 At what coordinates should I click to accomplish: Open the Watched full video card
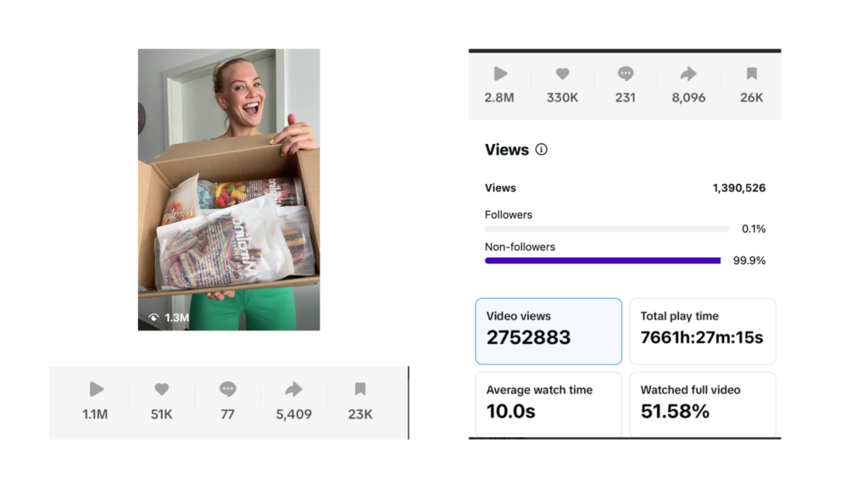702,404
